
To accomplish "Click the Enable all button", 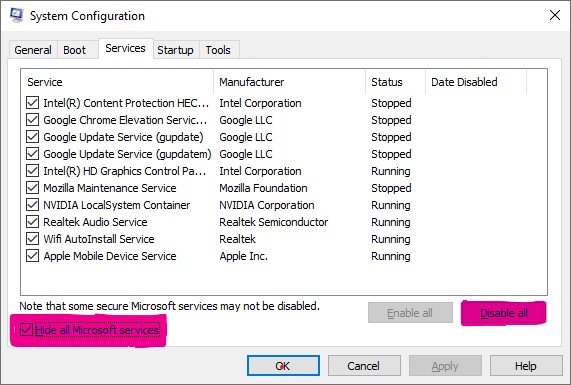I will click(x=410, y=313).
